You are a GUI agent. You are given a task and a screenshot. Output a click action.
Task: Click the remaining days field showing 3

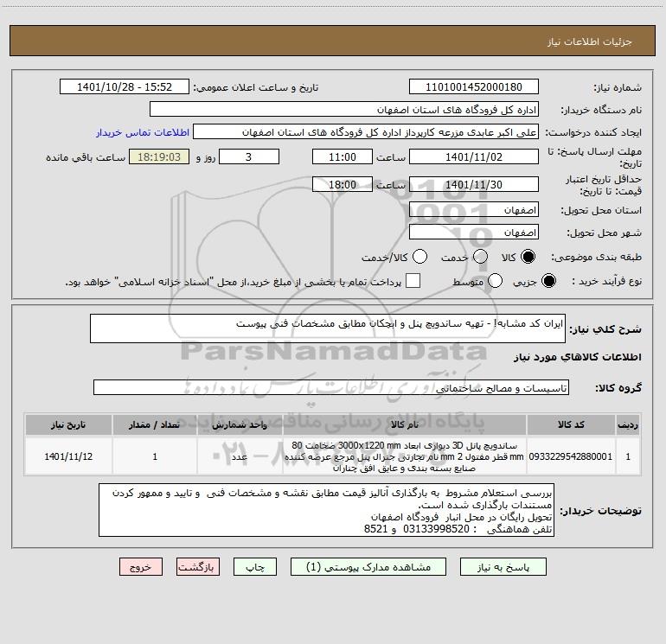249,156
